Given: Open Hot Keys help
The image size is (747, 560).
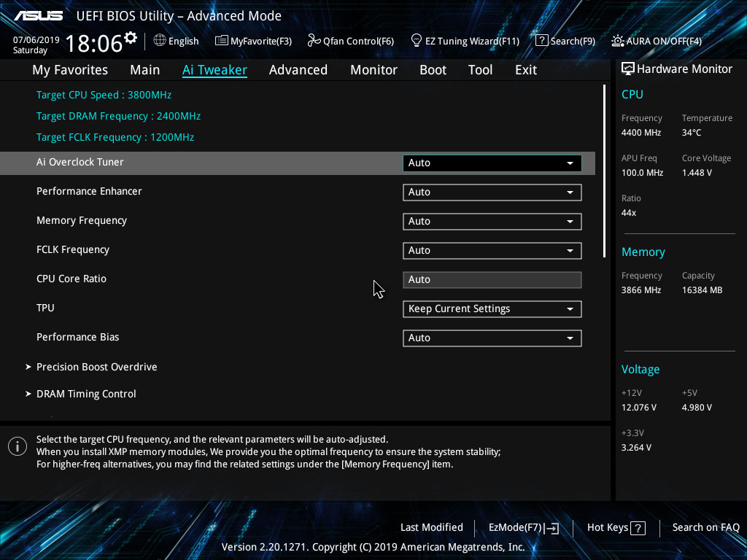Looking at the screenshot, I should tap(616, 528).
